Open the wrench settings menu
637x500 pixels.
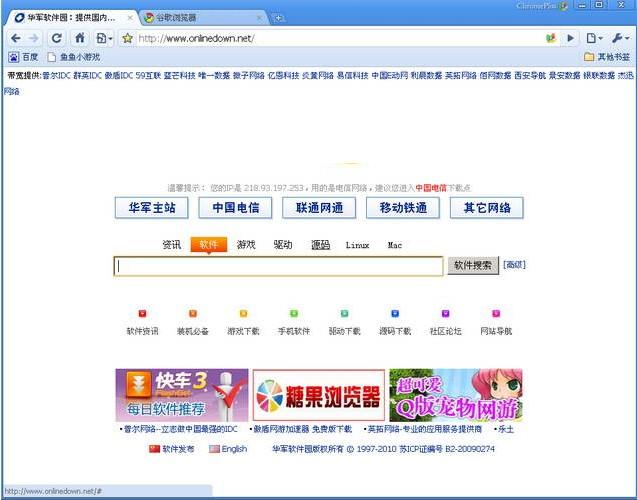[620, 38]
